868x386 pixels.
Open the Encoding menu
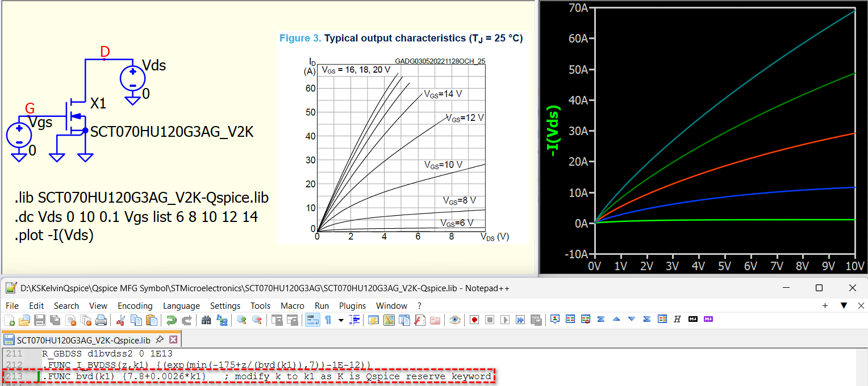point(135,305)
